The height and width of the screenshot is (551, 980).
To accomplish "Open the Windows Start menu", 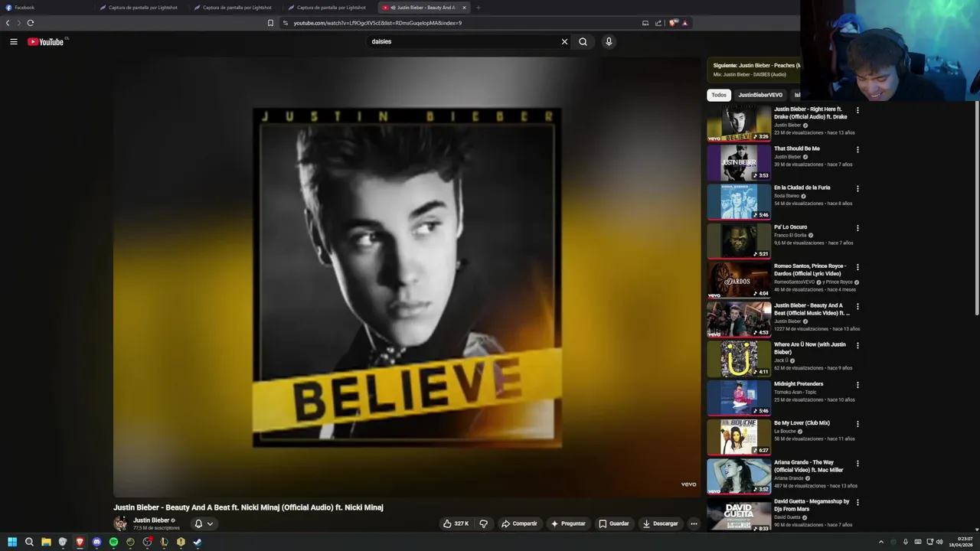I will pyautogui.click(x=12, y=542).
